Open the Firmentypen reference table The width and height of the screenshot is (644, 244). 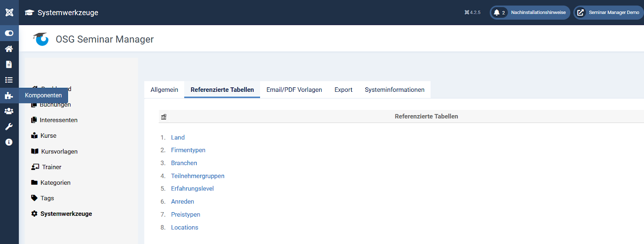188,150
